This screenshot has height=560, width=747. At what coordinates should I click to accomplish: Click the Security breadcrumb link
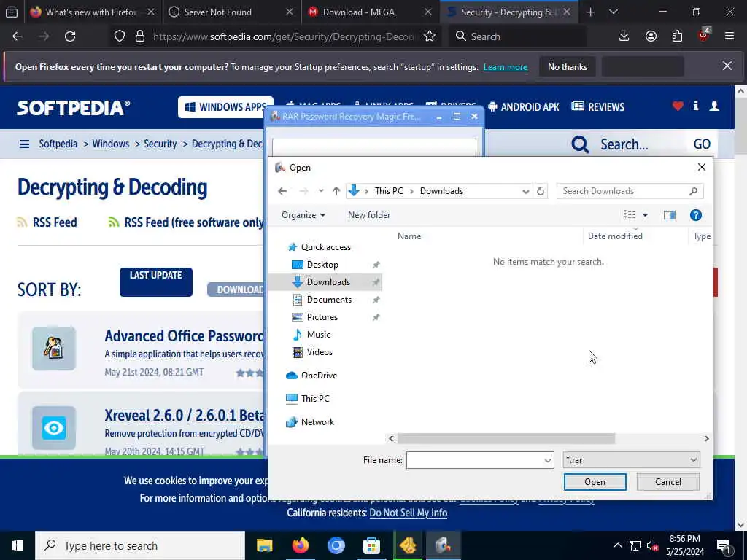[160, 144]
